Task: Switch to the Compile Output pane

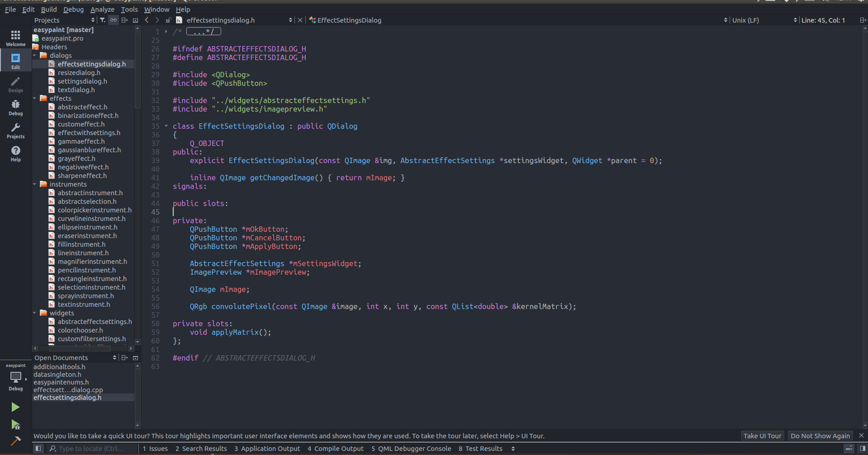Action: 335,448
